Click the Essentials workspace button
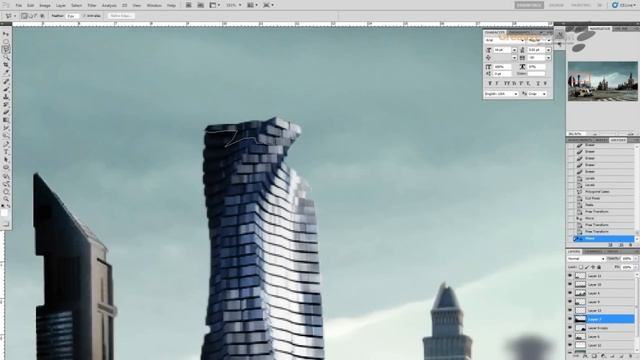The height and width of the screenshot is (360, 640). [x=529, y=5]
